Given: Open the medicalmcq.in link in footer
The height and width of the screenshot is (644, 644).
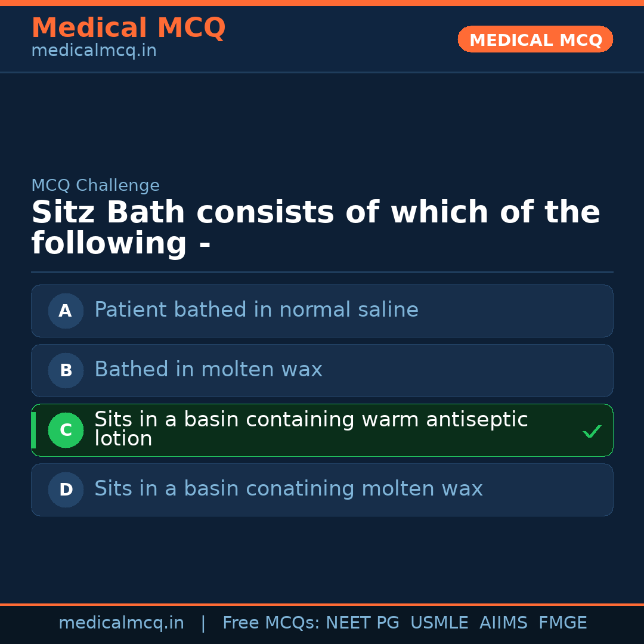Looking at the screenshot, I should click(122, 622).
